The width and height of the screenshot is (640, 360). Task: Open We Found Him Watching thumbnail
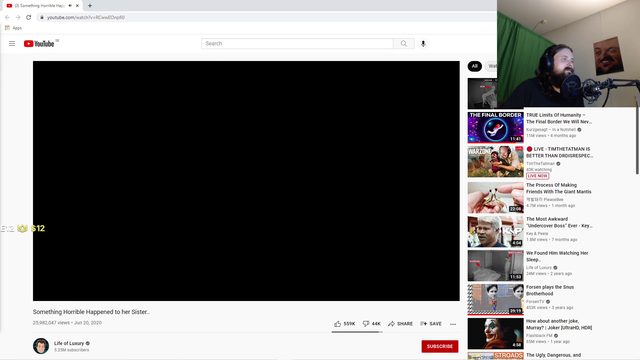click(x=496, y=265)
